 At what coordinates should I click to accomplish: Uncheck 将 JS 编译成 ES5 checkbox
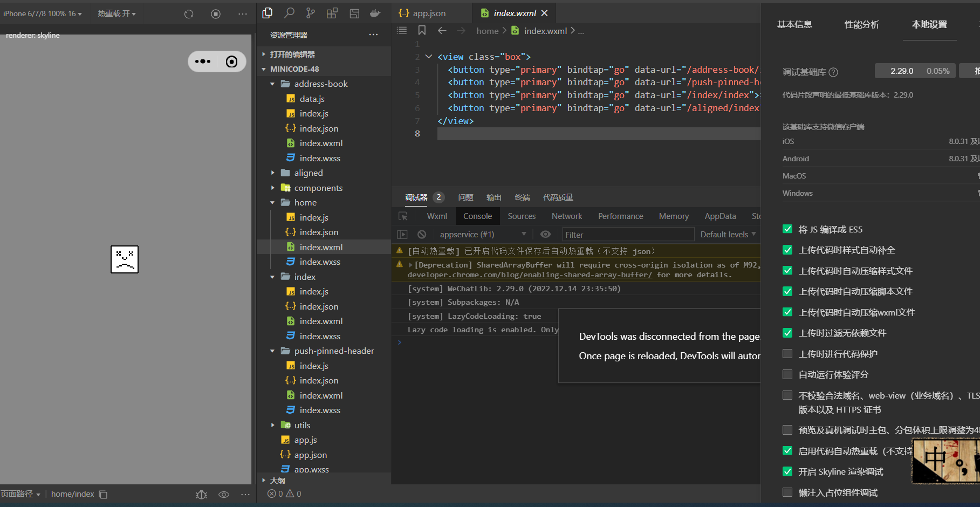pos(787,229)
